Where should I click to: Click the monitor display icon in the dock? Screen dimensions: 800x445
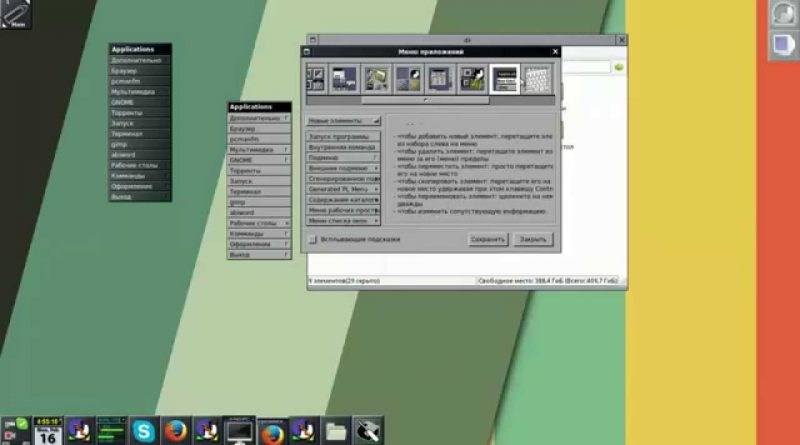point(240,431)
